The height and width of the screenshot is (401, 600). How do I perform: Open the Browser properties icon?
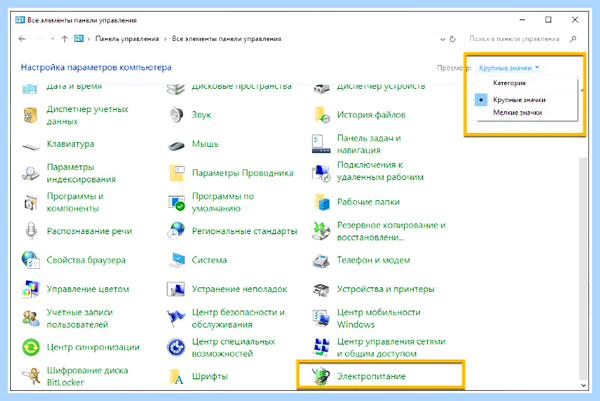coord(31,260)
